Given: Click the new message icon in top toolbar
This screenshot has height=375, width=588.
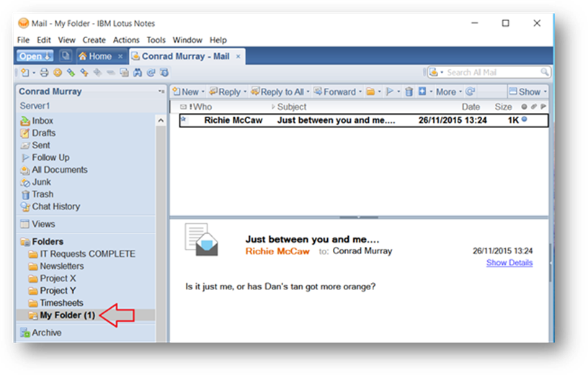Looking at the screenshot, I should [x=25, y=72].
